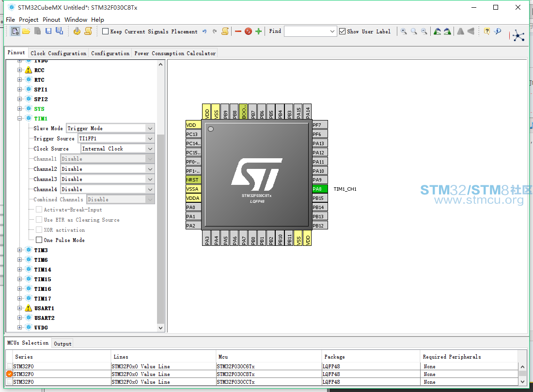
Task: Open the help question-mark icon
Action: (487, 31)
